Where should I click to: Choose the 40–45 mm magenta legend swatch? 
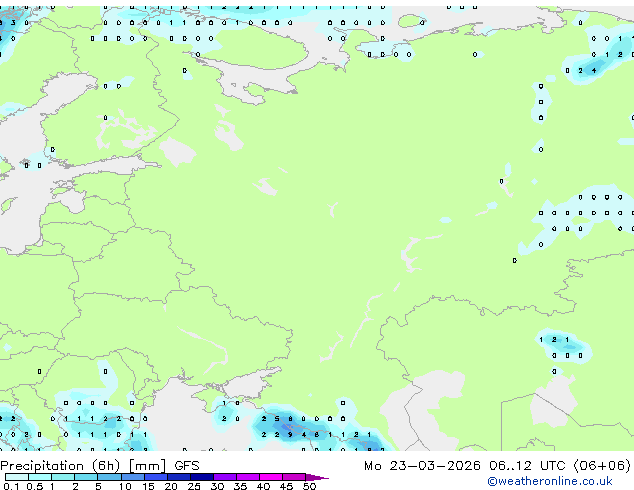(271, 477)
